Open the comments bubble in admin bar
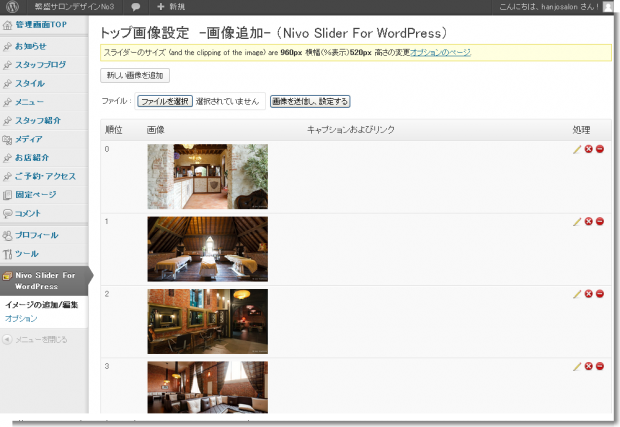 (135, 7)
